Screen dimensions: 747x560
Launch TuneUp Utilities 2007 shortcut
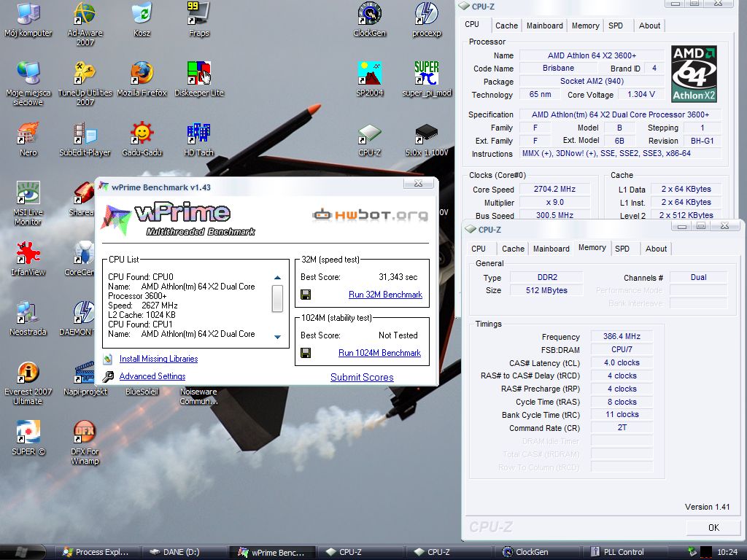[85, 83]
